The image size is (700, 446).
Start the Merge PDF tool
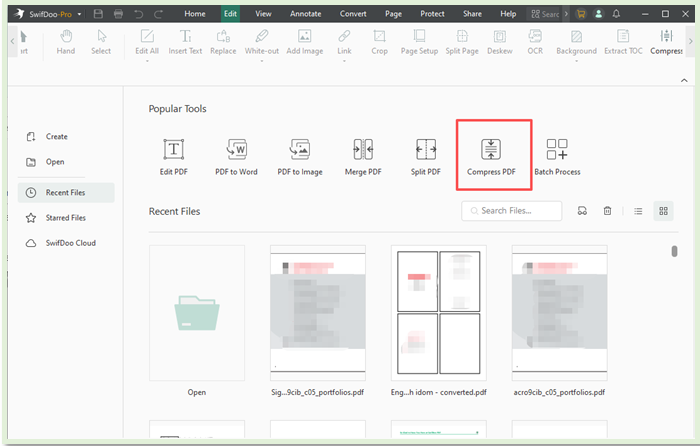click(363, 157)
